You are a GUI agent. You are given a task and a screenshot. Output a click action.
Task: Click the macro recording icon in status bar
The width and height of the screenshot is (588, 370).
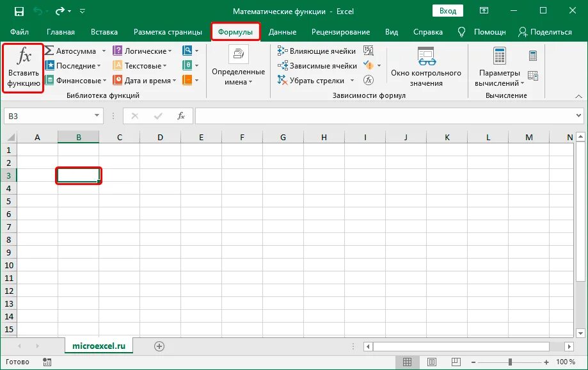pos(47,362)
